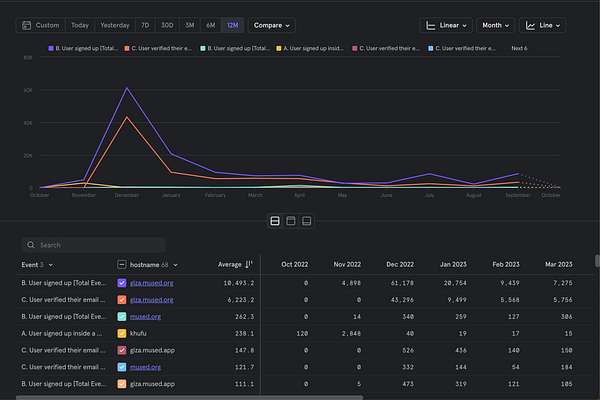Toggle the yellow khufu row checkbox

click(122, 334)
